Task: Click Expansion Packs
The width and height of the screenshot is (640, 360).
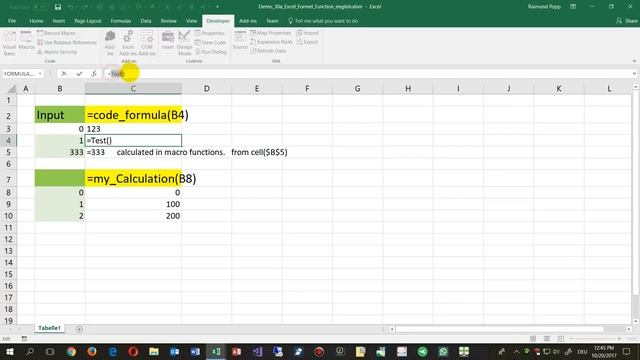Action: pyautogui.click(x=271, y=42)
